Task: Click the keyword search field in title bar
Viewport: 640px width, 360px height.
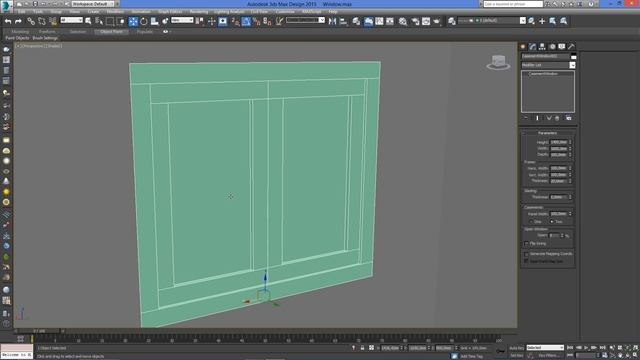Action: tap(513, 4)
